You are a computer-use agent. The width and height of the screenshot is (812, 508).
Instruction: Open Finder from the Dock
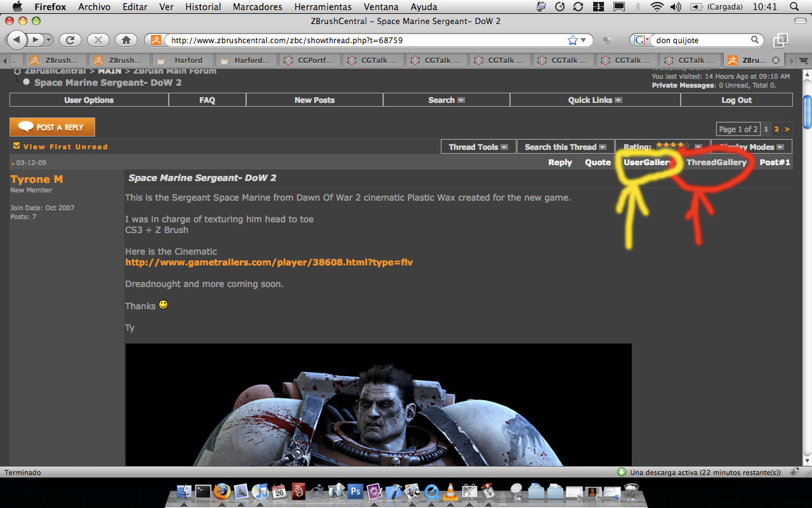185,491
